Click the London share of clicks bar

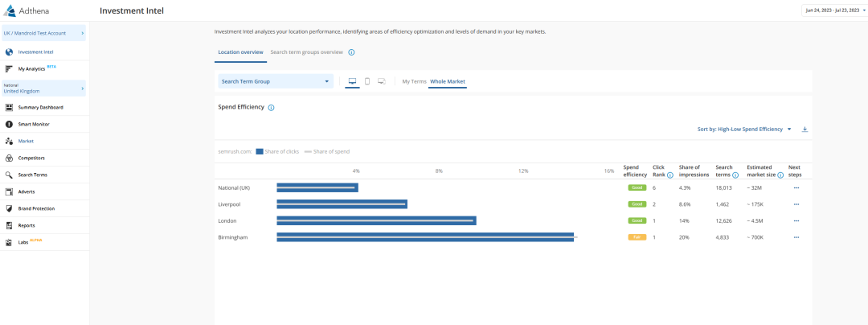[x=376, y=221]
